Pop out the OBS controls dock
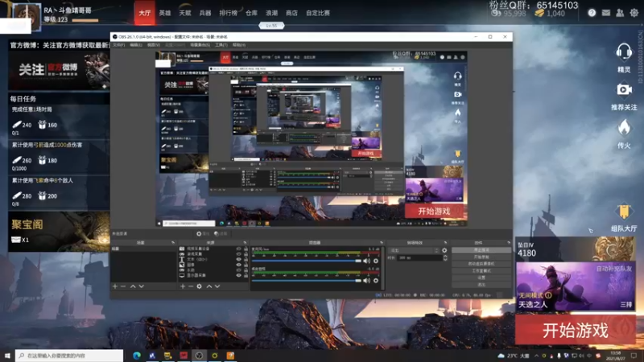Viewport: 644px width, 362px height. coord(509,243)
